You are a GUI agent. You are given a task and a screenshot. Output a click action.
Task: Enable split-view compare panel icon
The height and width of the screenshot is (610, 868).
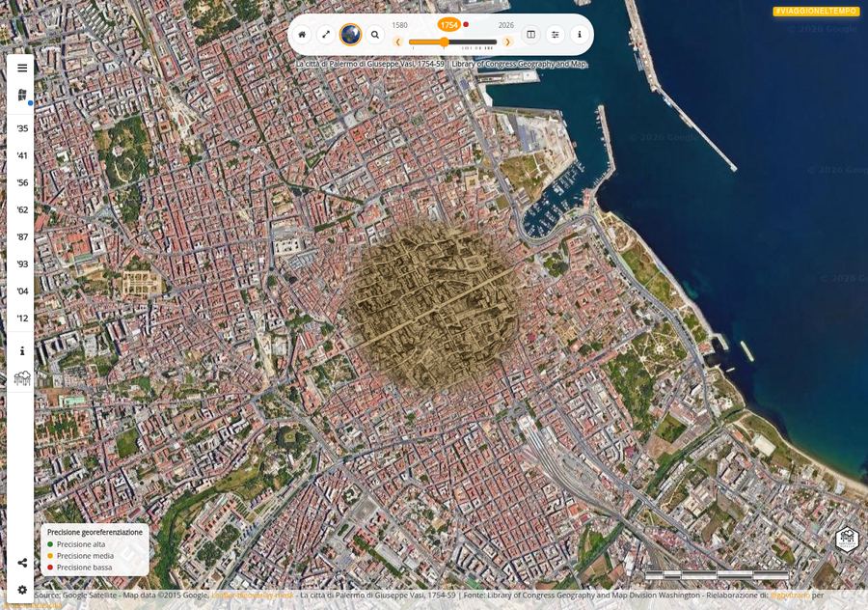[530, 35]
